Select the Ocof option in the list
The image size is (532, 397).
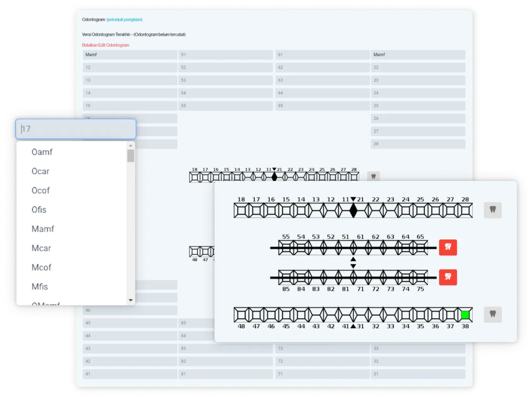pos(40,190)
